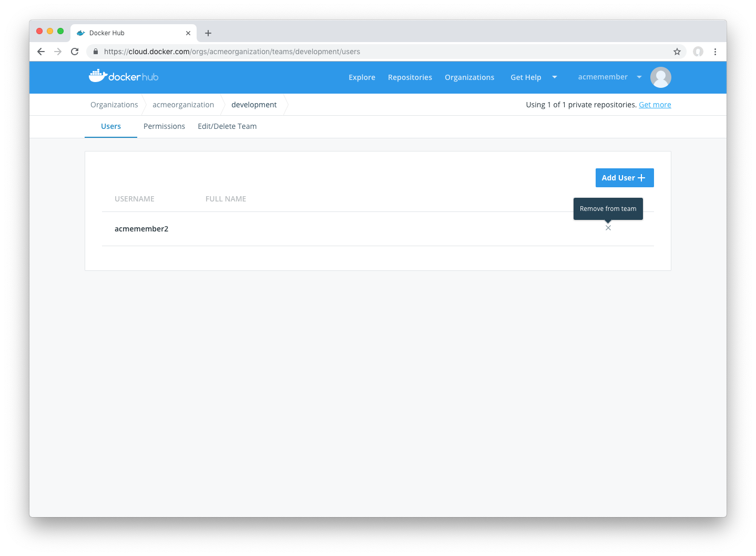The height and width of the screenshot is (556, 756).
Task: Bookmark page with the star icon
Action: coord(677,52)
